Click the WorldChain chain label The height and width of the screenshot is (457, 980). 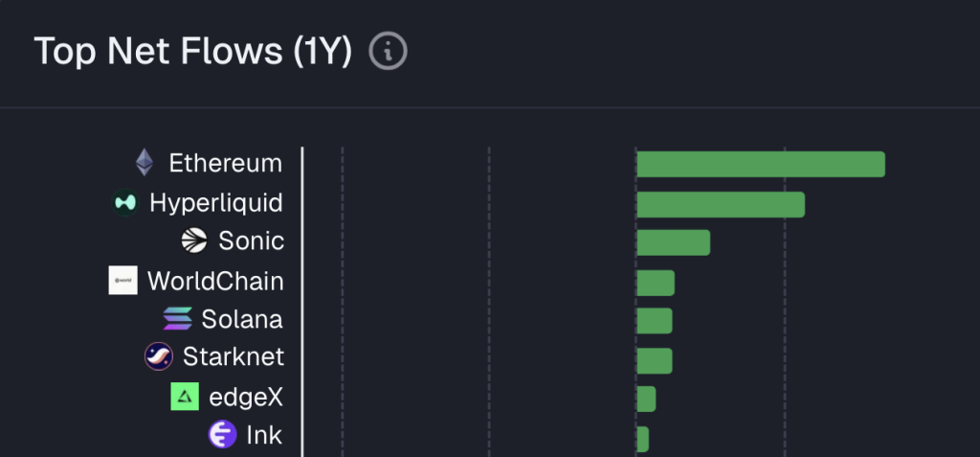(215, 281)
